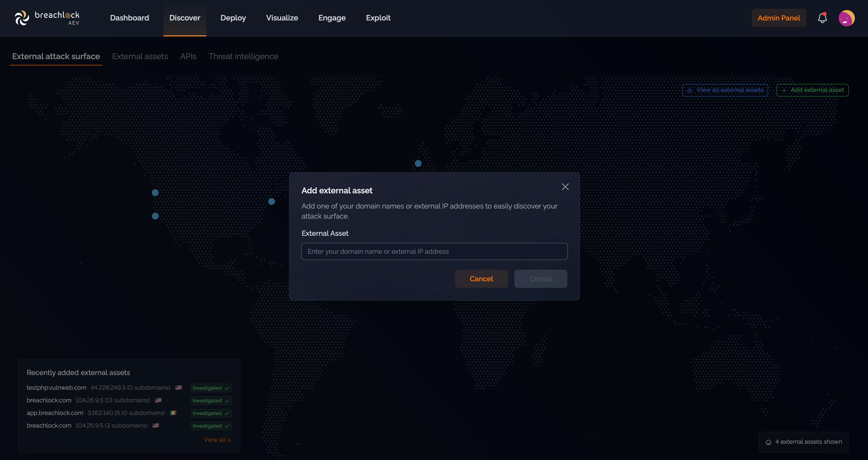Click View all link in recent assets
868x460 pixels.
point(217,440)
